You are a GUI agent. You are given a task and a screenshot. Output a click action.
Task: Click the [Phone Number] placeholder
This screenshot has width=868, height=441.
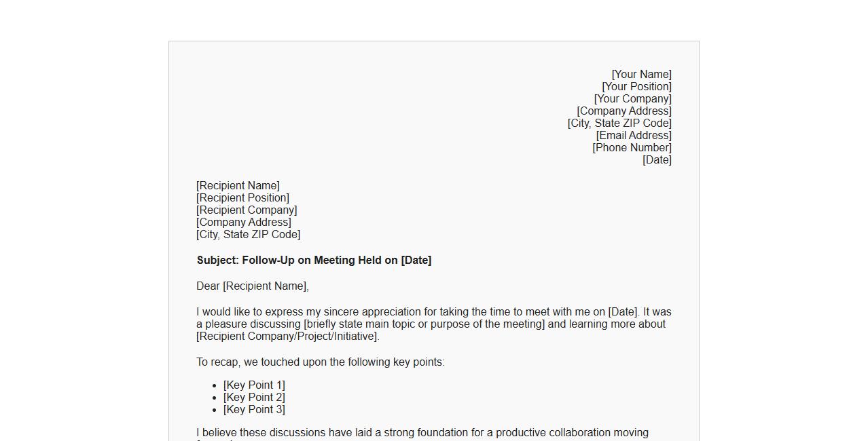tap(632, 148)
